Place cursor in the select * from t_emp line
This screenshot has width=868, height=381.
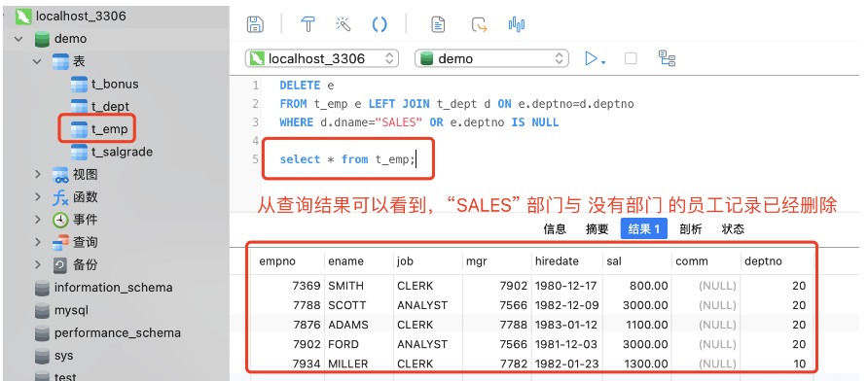pos(347,159)
